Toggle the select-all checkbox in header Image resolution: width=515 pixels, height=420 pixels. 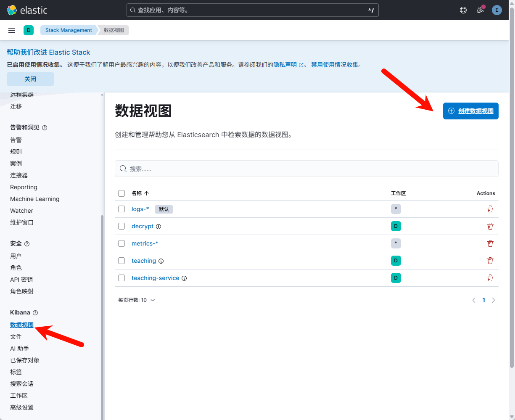click(x=121, y=193)
